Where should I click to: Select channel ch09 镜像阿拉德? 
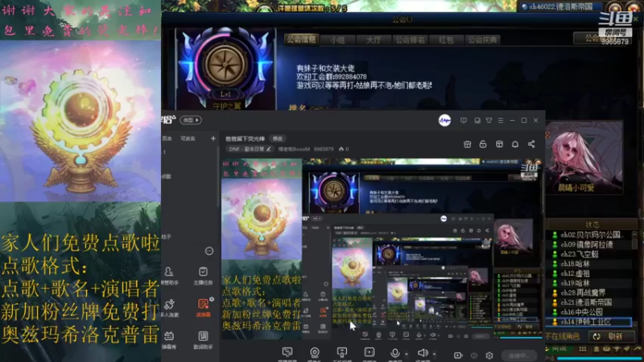click(x=588, y=245)
